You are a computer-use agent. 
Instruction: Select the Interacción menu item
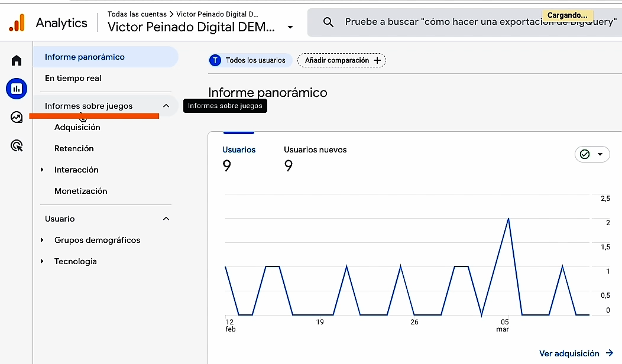[76, 170]
